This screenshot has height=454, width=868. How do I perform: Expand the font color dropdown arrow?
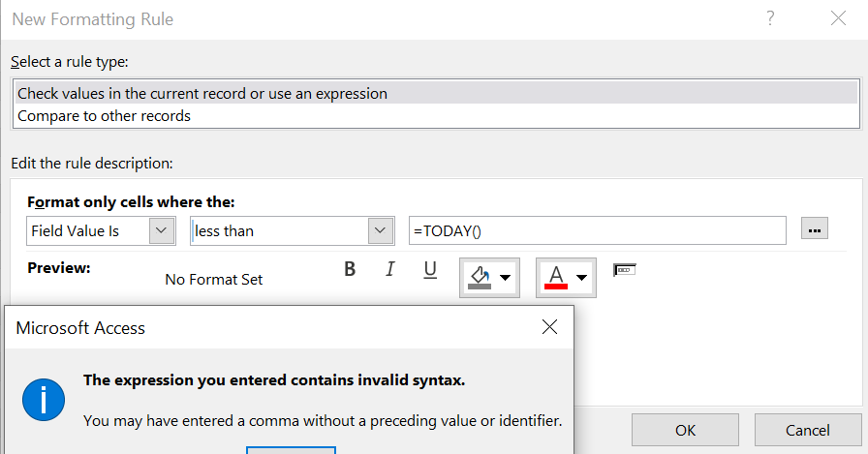coord(582,278)
